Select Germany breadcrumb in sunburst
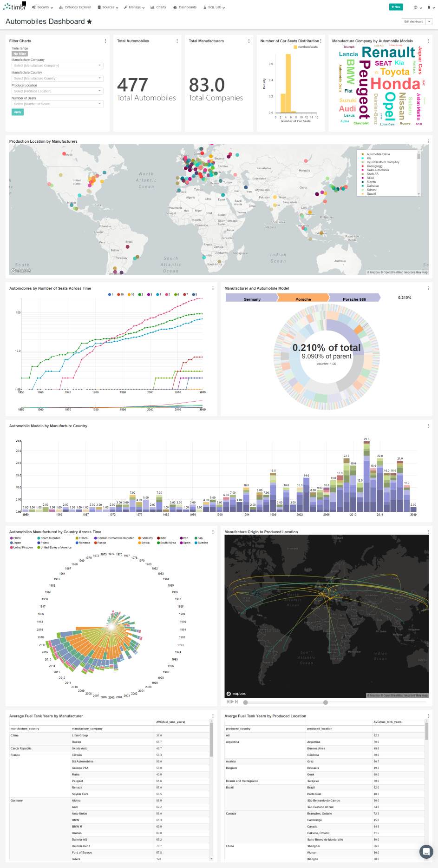Image resolution: width=438 pixels, height=868 pixels. 251,298
